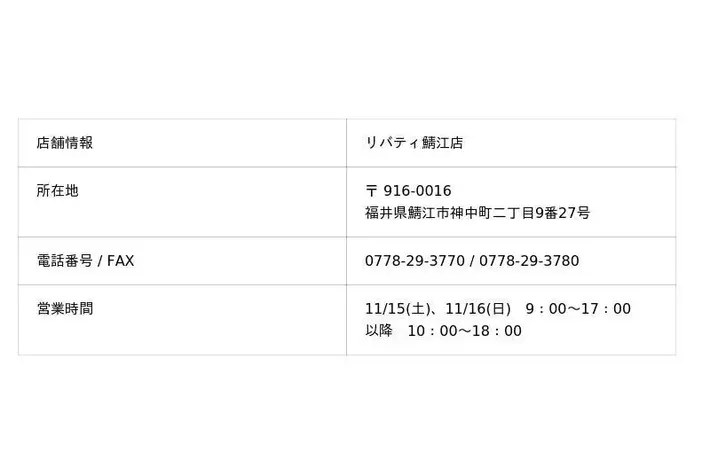Click the word 以降 in business hours

[x=379, y=331]
